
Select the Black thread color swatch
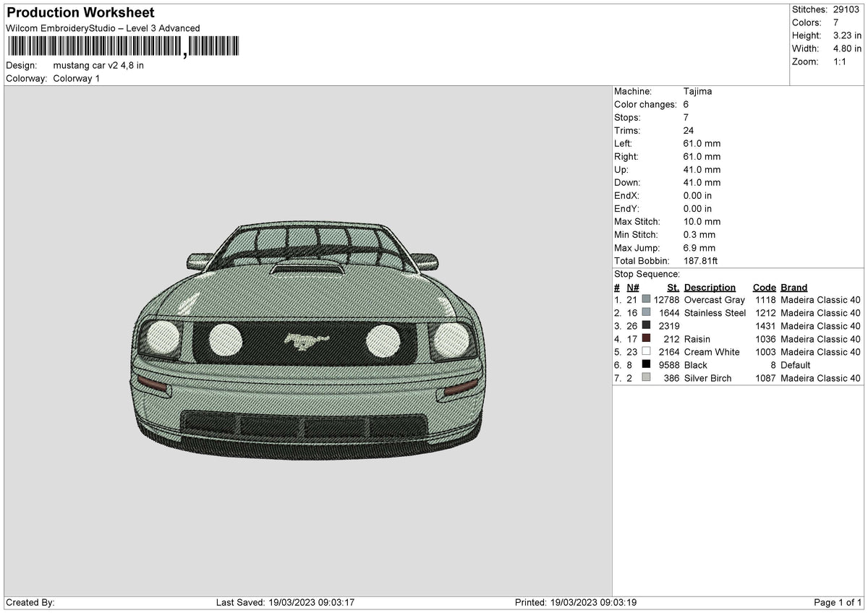[x=647, y=365]
